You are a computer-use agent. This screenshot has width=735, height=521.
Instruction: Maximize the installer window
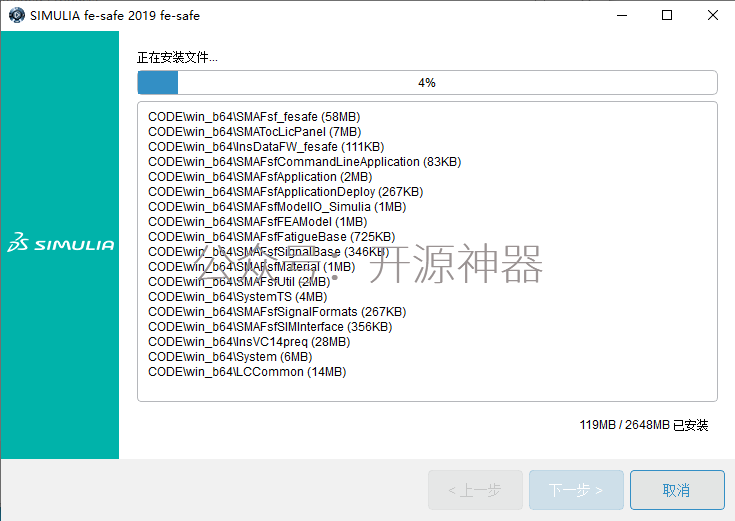[x=667, y=15]
